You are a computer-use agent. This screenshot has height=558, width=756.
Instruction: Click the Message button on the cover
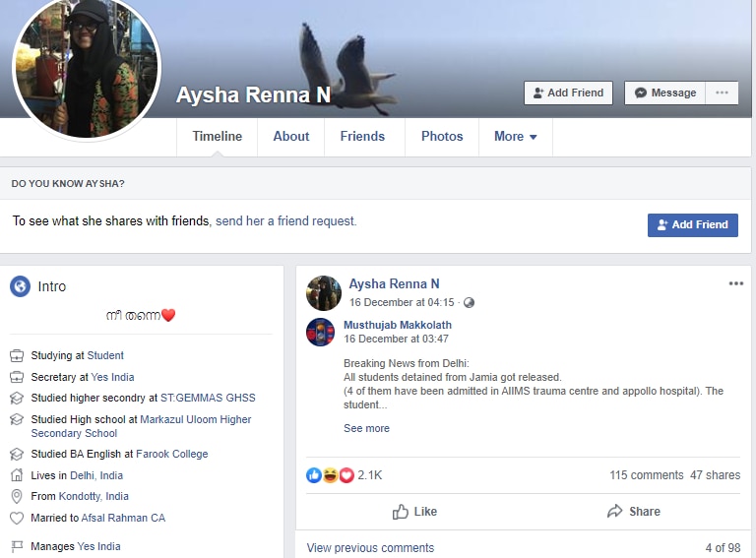[x=664, y=93]
